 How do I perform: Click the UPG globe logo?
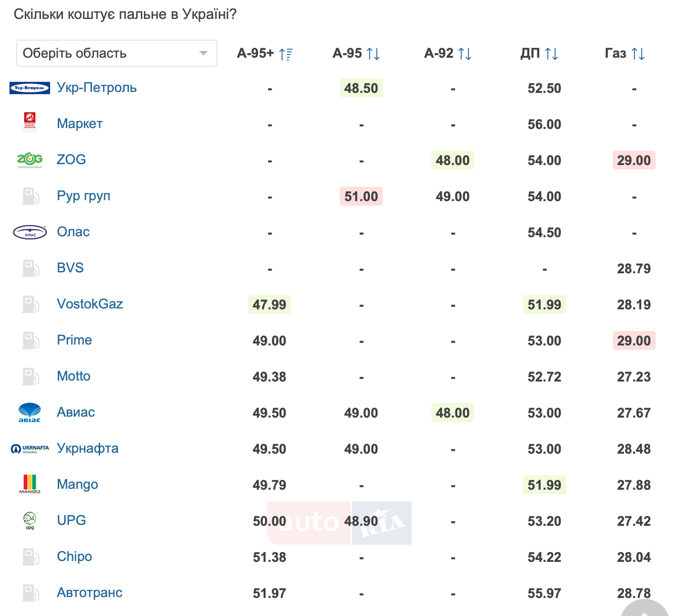click(x=30, y=520)
